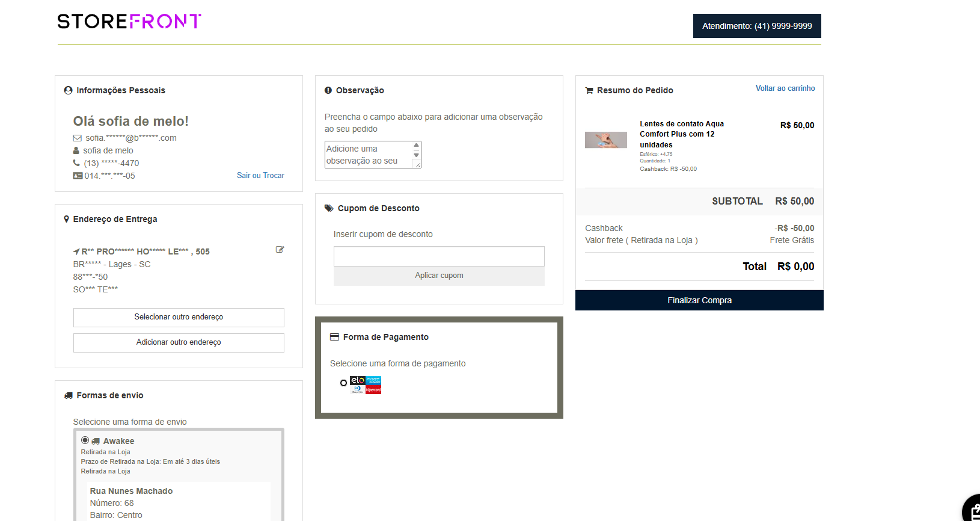Go back via Voltar ao carrinho link
The width and height of the screenshot is (980, 521).
coord(785,88)
